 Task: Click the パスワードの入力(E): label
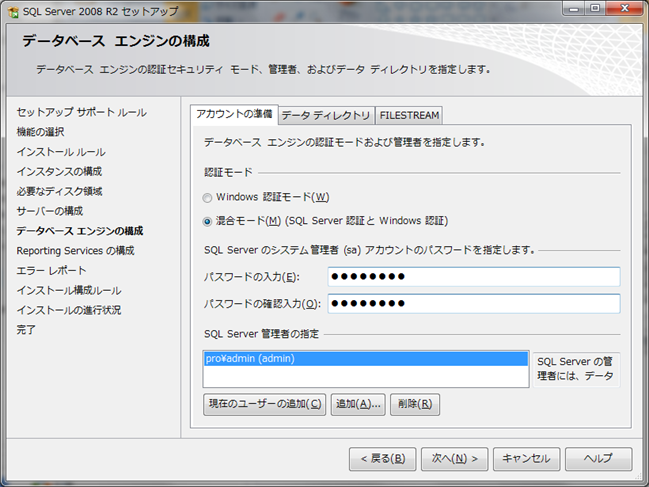click(252, 277)
